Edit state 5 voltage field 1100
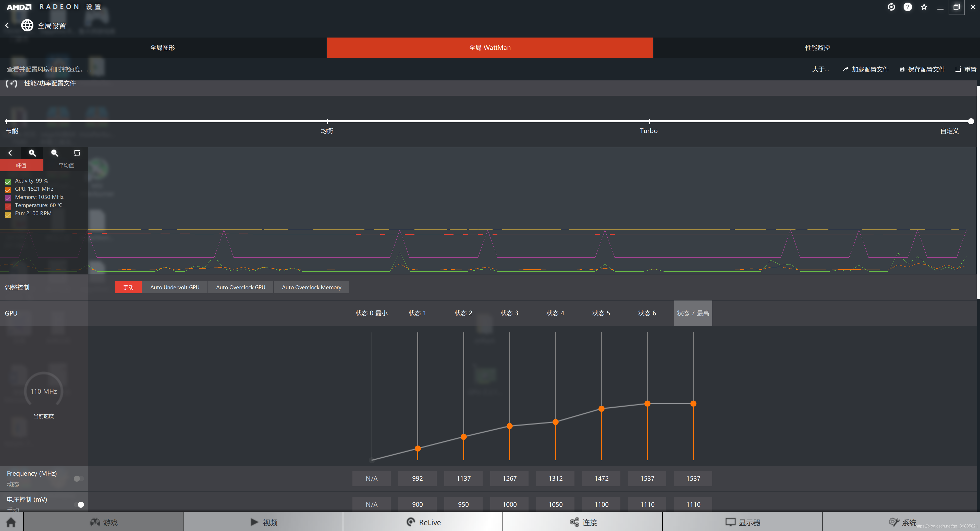The image size is (980, 531). coord(601,504)
